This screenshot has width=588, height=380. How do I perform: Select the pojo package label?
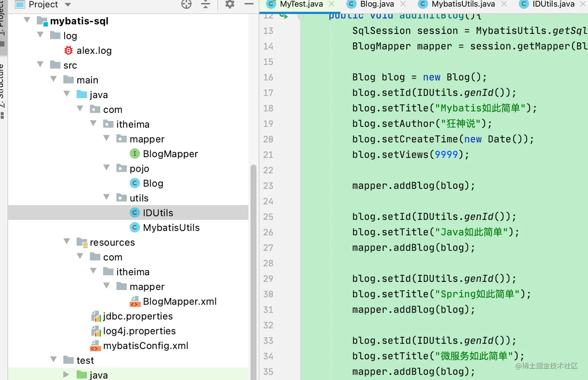coord(139,169)
